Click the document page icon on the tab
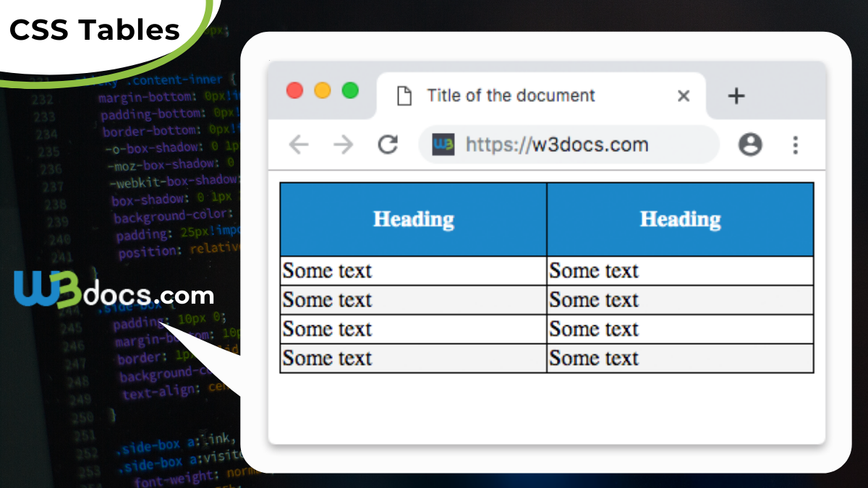 coord(402,95)
